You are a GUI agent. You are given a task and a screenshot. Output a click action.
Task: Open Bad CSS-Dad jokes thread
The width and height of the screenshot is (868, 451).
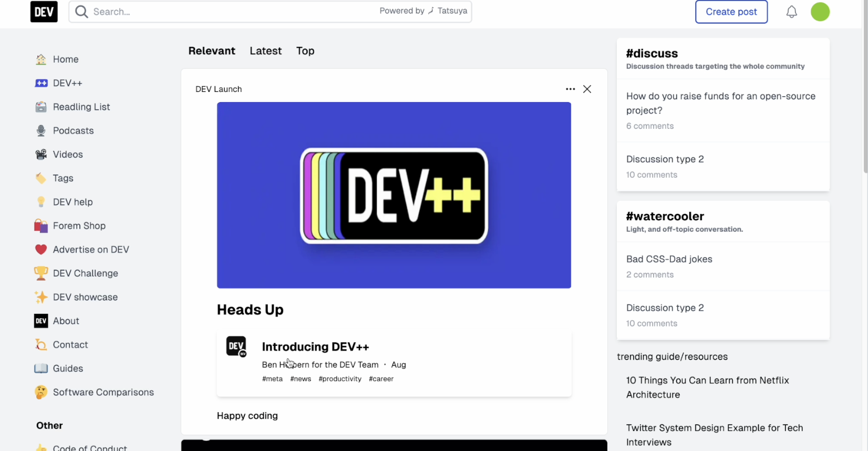click(x=669, y=259)
